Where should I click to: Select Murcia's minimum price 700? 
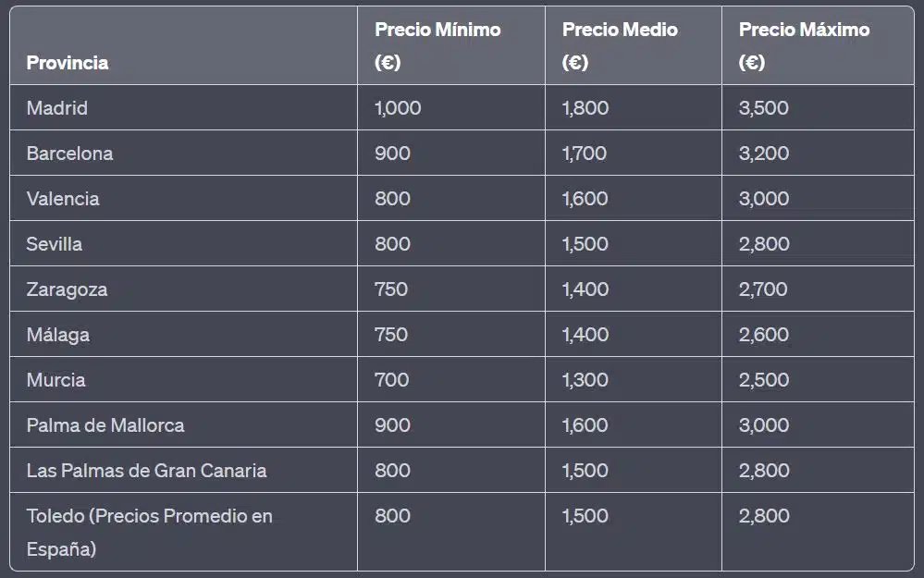coord(392,380)
